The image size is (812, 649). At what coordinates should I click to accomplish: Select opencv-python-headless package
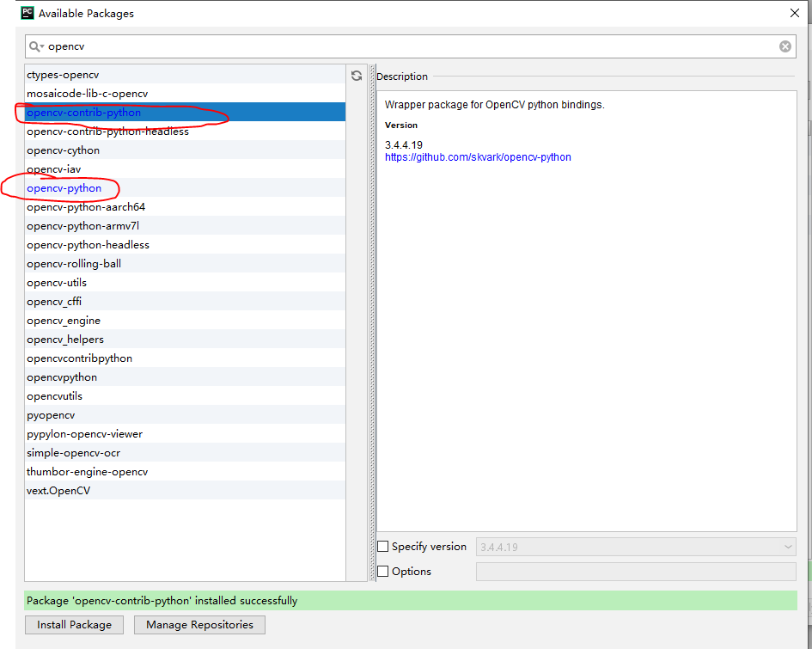click(x=185, y=245)
